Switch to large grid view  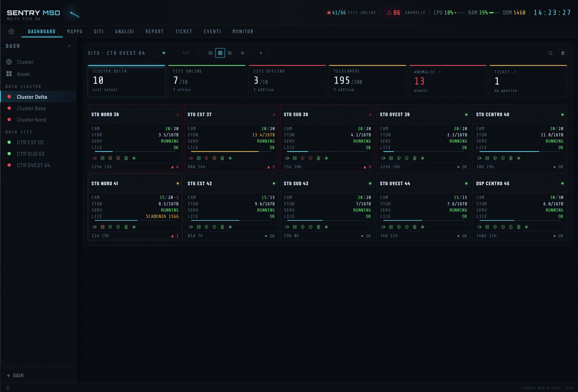point(210,53)
